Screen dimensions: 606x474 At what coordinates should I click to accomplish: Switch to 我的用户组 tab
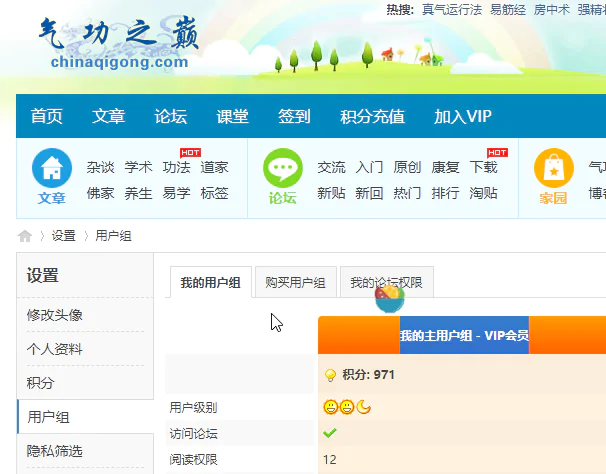click(x=211, y=282)
